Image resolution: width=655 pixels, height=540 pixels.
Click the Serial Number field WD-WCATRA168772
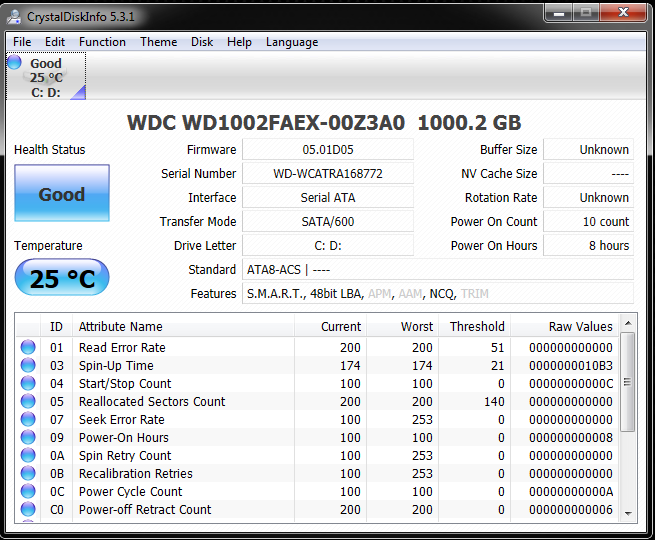click(328, 173)
